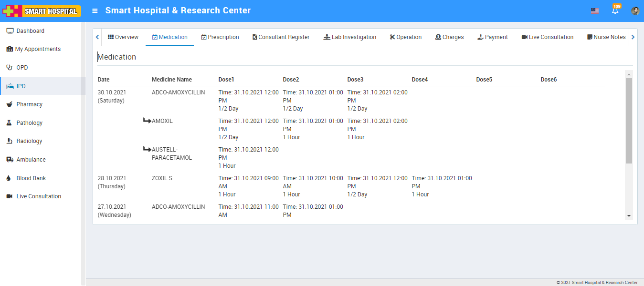
Task: Select the Ambulance sidebar item
Action: point(31,160)
